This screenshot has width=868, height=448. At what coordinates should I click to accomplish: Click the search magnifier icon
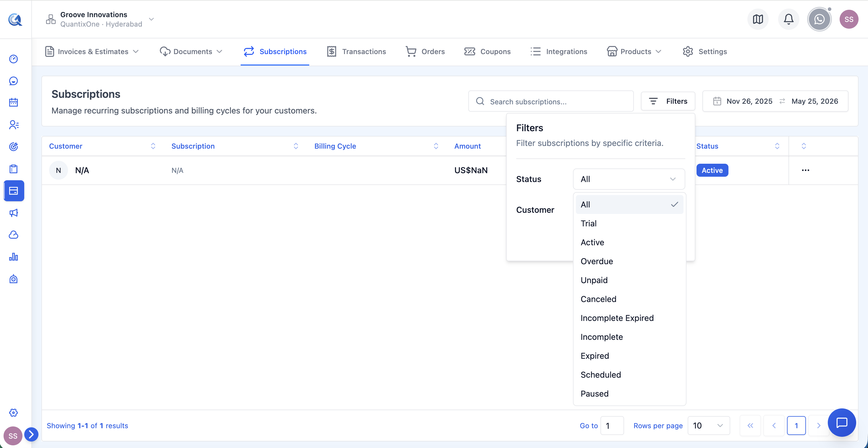tap(480, 101)
